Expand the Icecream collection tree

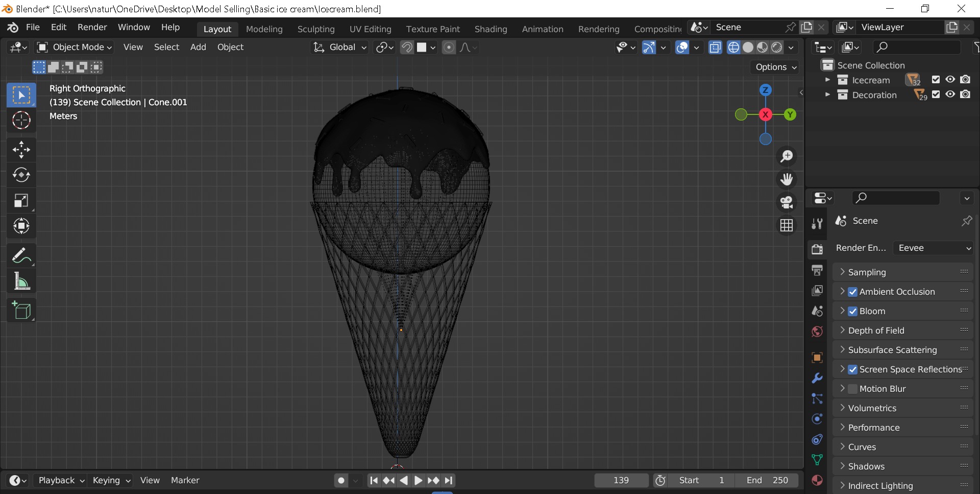827,80
